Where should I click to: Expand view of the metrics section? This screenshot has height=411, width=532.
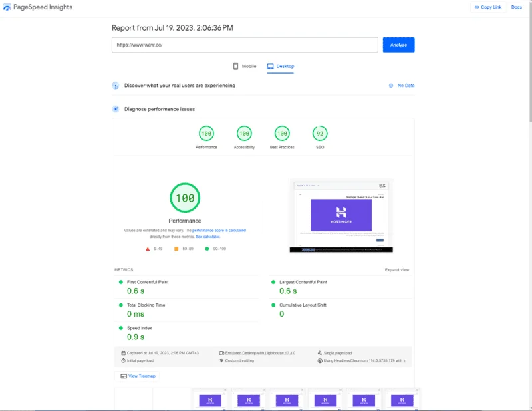pos(397,270)
